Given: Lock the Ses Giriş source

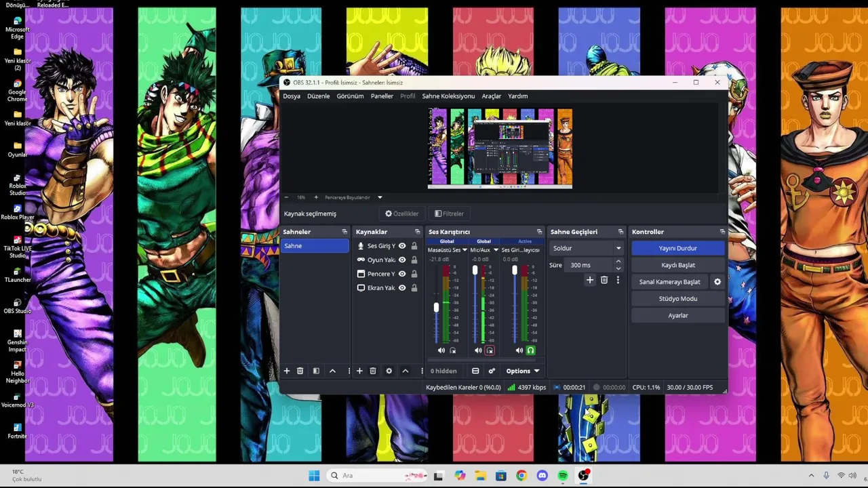Looking at the screenshot, I should (x=414, y=246).
